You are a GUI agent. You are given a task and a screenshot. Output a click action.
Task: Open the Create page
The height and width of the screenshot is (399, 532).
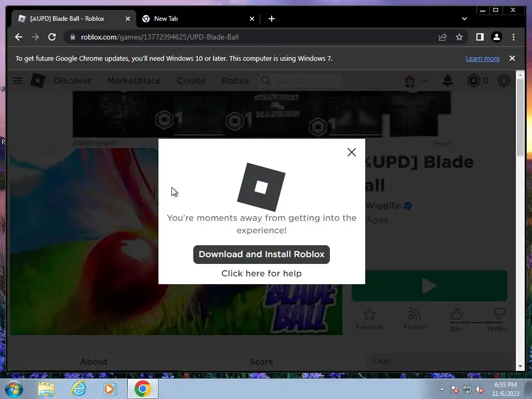click(191, 81)
